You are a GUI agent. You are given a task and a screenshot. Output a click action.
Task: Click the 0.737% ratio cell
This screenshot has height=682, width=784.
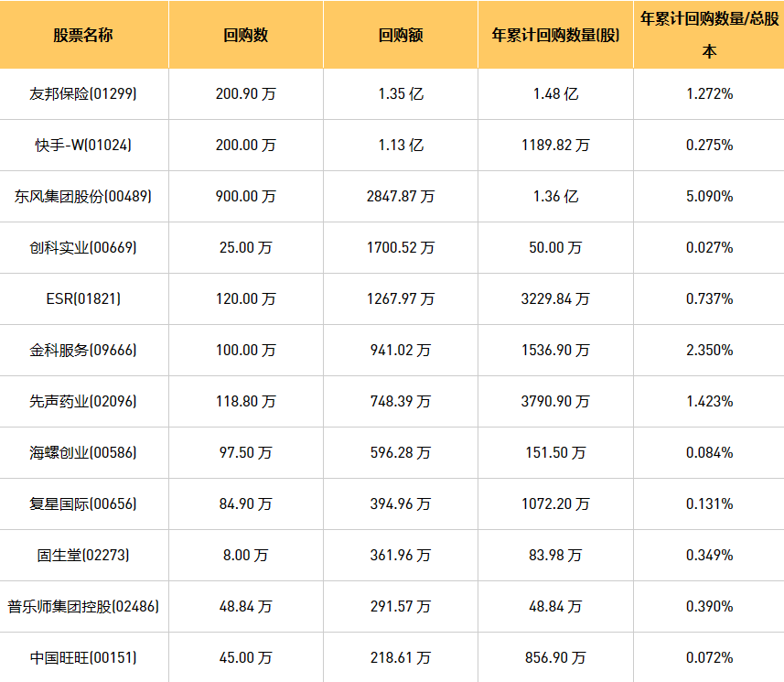coord(710,299)
